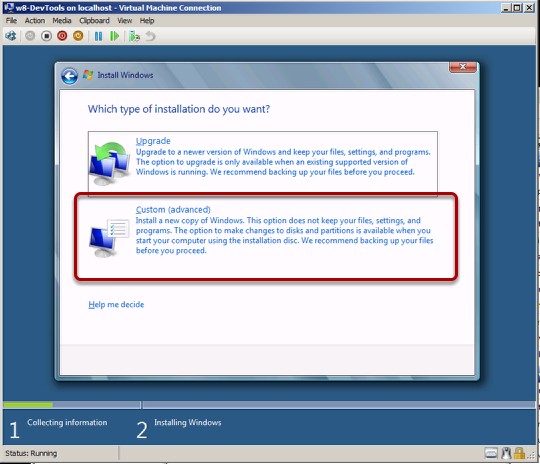This screenshot has height=464, width=540.
Task: Select the Upgrade installation option
Action: click(263, 161)
